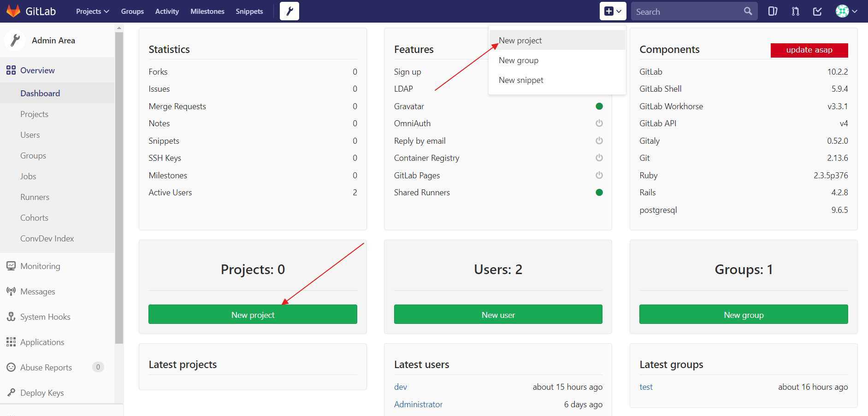Viewport: 868px width, 416px height.
Task: Open the Issues icon in the navbar
Action: 773,11
